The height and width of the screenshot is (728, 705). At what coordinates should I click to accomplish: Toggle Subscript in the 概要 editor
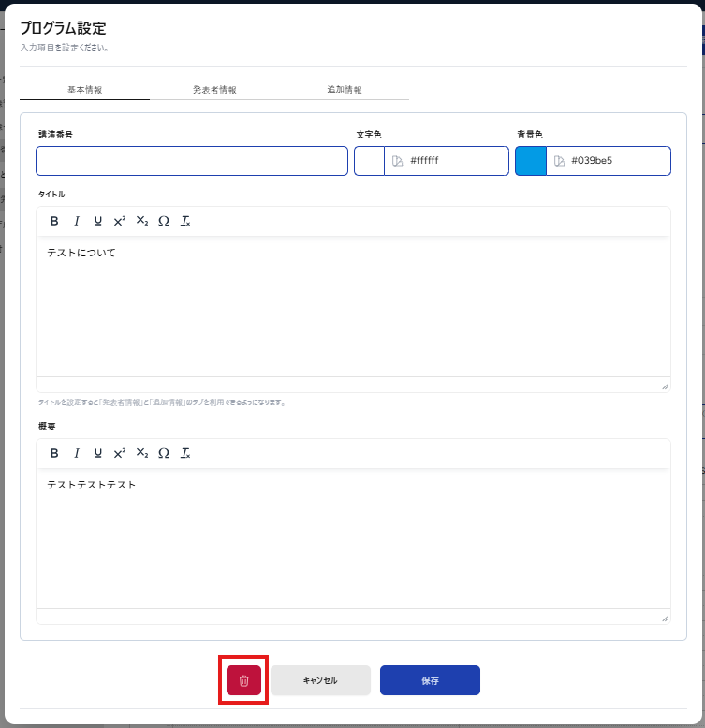(142, 453)
